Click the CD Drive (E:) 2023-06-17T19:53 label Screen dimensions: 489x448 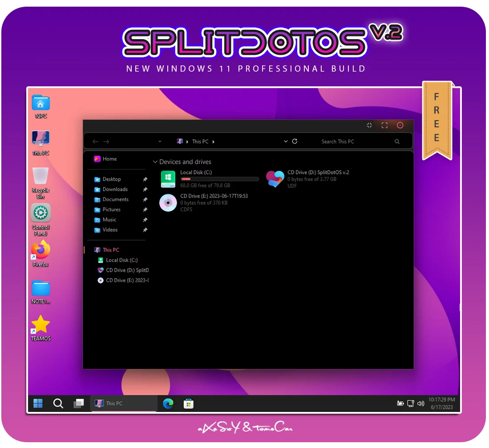(214, 196)
